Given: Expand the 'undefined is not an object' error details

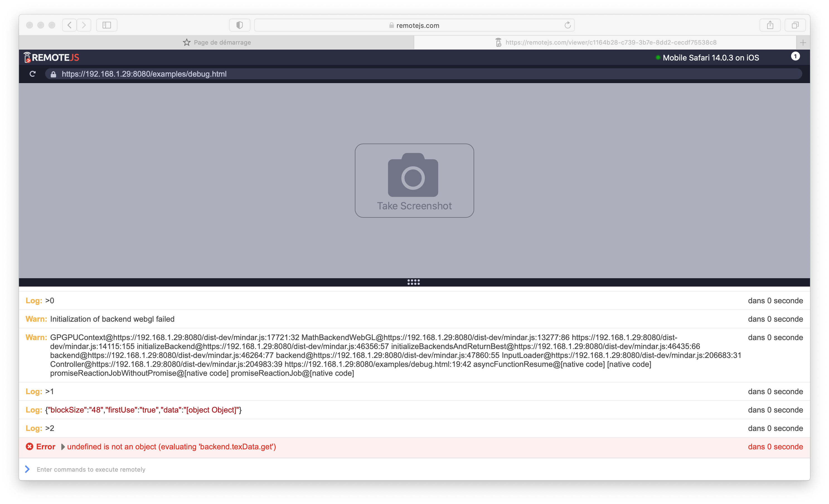Looking at the screenshot, I should (x=63, y=447).
